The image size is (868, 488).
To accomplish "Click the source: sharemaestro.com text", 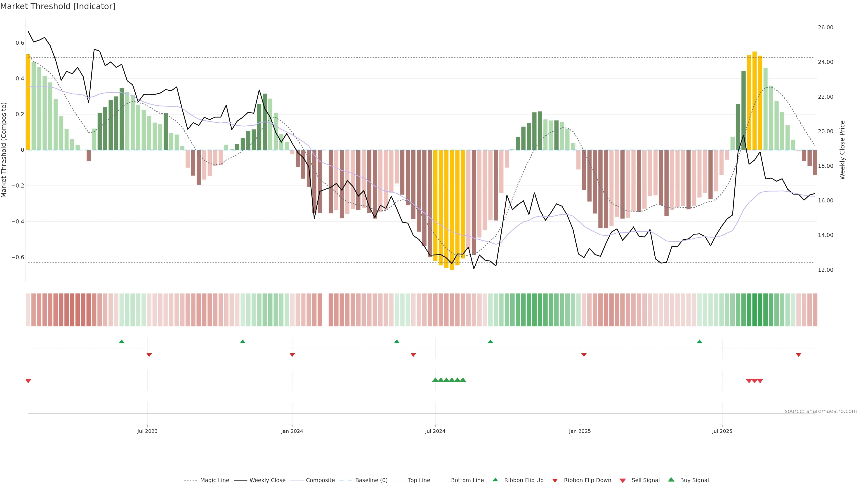I will (x=821, y=411).
